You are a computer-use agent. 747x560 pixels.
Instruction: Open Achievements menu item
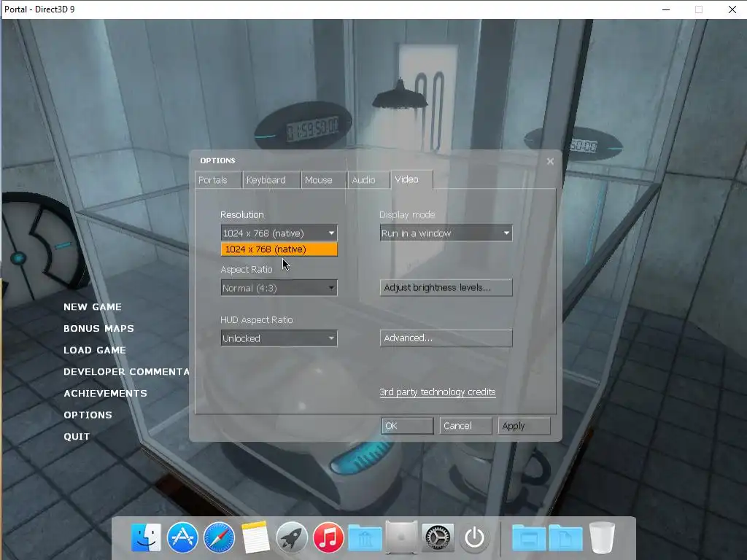coord(105,393)
